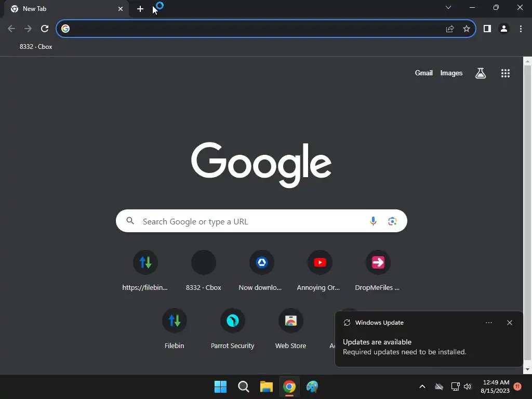532x399 pixels.
Task: Click the magnifier icon in search box
Action: tap(130, 221)
